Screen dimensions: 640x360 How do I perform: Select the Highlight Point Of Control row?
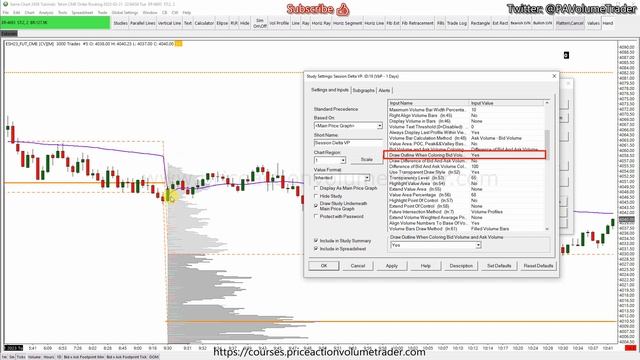(x=466, y=200)
